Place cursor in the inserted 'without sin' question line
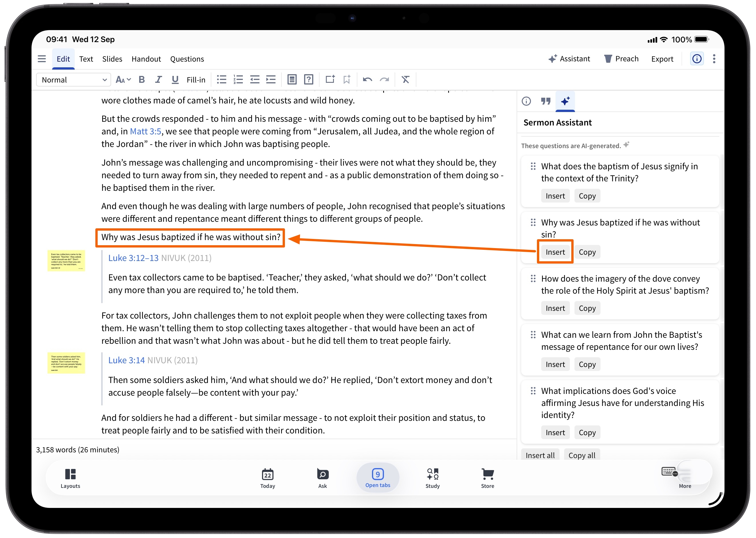Image resolution: width=756 pixels, height=538 pixels. [191, 237]
